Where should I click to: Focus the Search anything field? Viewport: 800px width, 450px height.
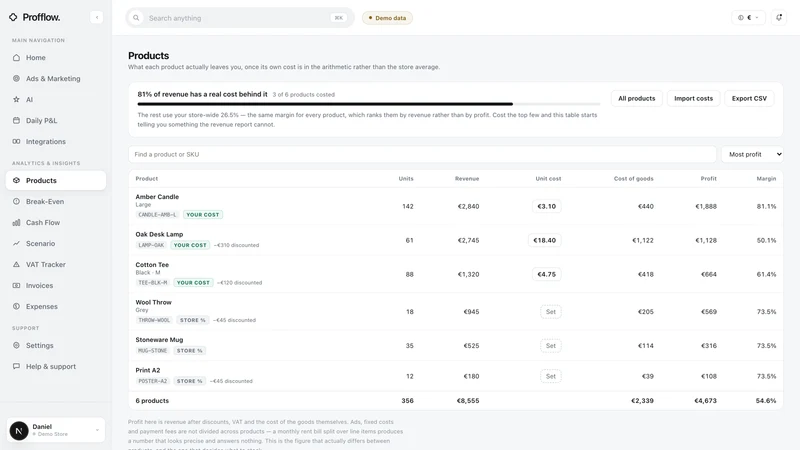point(240,18)
